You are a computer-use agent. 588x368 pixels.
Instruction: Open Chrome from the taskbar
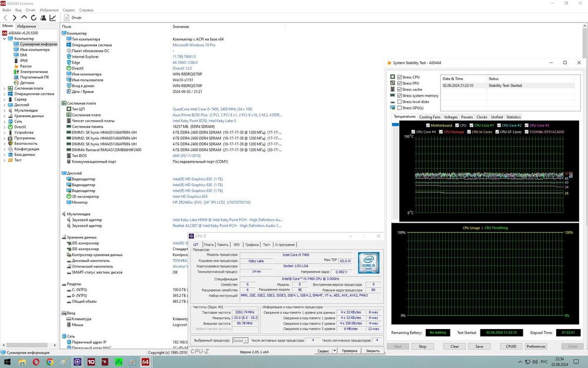(49, 362)
